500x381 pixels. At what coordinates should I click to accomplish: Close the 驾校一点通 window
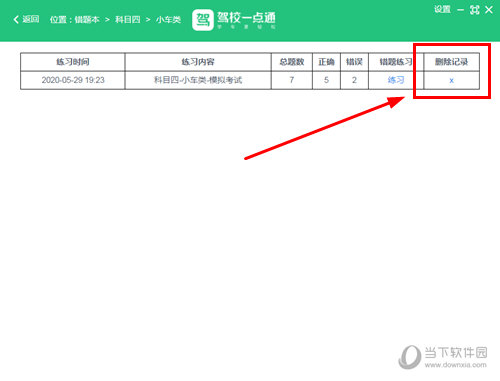[489, 10]
